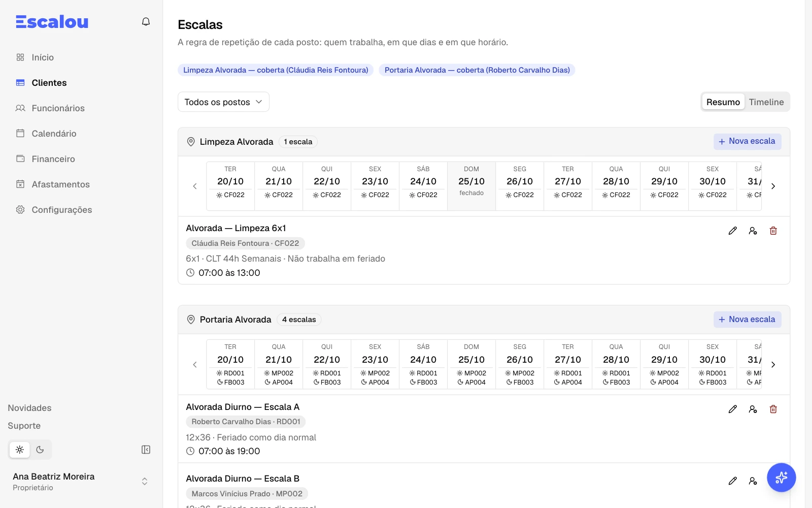The height and width of the screenshot is (508, 812).
Task: Go to previous dates in Limpeza Alvorada
Action: (x=195, y=186)
